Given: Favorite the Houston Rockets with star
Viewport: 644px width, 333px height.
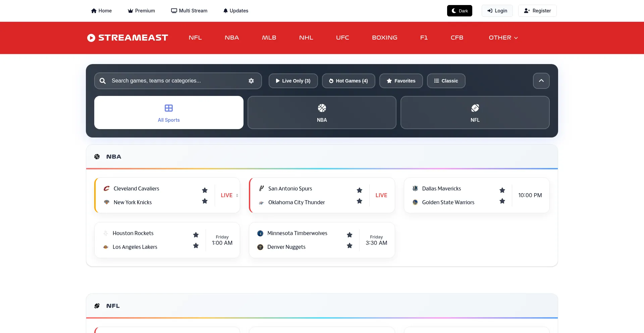Looking at the screenshot, I should pos(196,235).
